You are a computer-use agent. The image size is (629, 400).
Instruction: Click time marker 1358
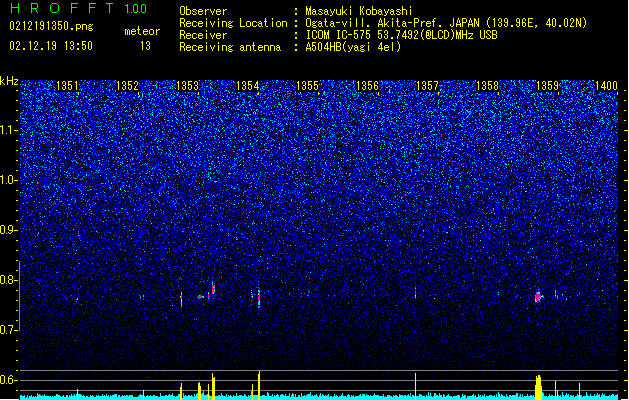(x=487, y=86)
